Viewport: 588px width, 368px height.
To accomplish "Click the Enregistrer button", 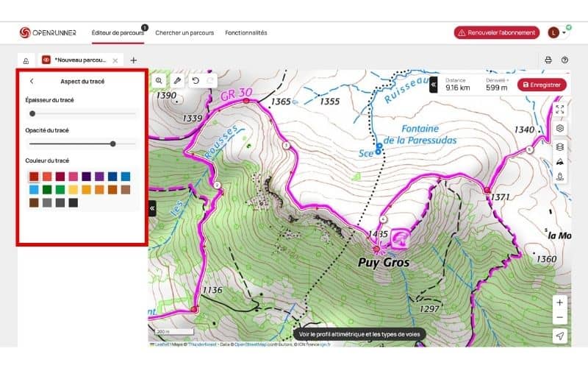I will pyautogui.click(x=542, y=85).
